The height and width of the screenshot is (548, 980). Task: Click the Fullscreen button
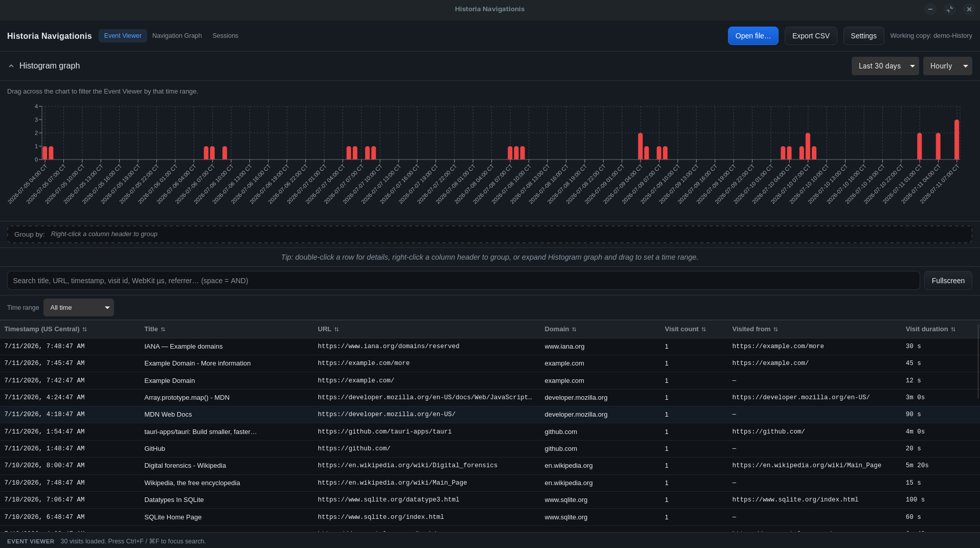(x=948, y=281)
